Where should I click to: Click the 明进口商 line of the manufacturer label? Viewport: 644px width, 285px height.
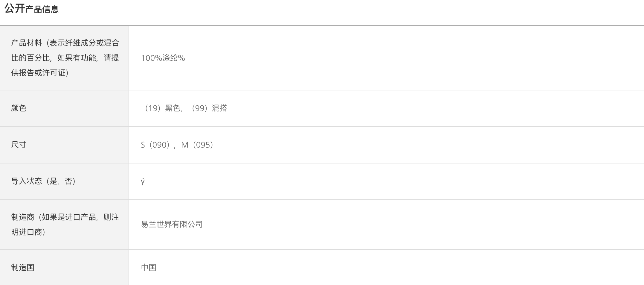(x=28, y=232)
